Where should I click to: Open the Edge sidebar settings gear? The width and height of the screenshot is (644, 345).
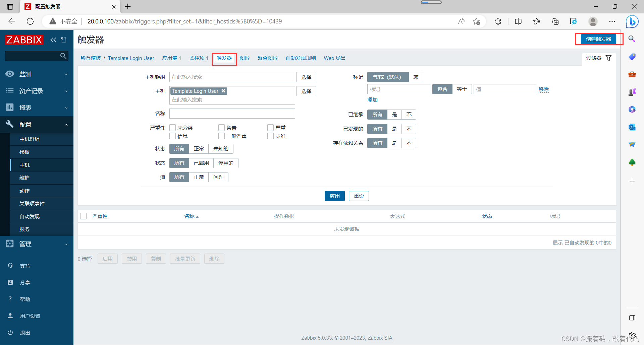pyautogui.click(x=632, y=335)
